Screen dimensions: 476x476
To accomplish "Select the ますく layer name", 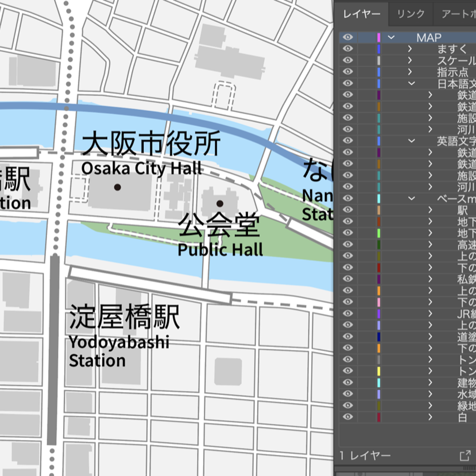I will tap(452, 49).
